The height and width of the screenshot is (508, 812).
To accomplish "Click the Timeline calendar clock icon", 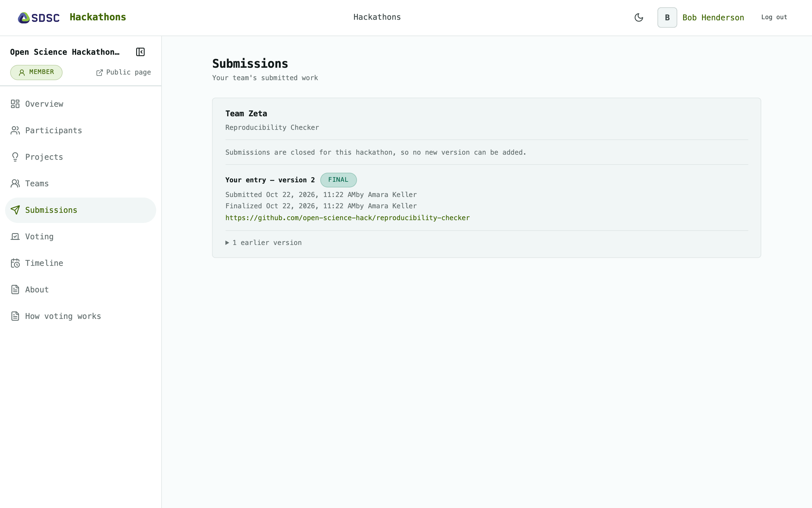I will point(15,263).
